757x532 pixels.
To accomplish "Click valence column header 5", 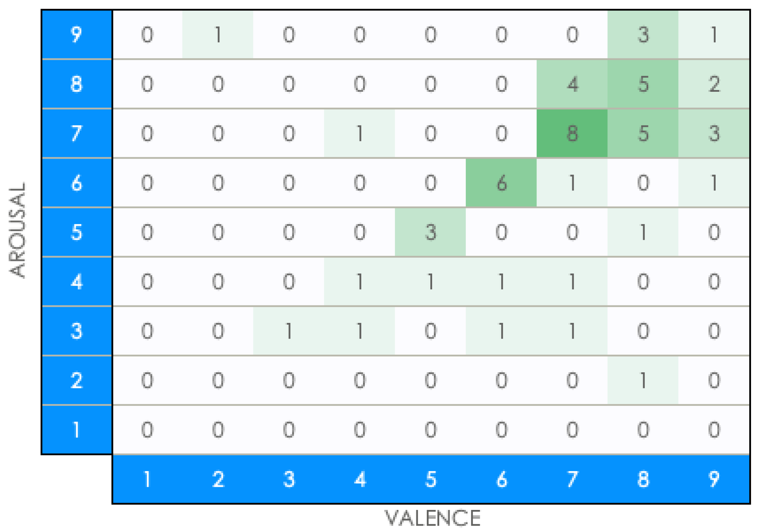I will click(x=430, y=479).
